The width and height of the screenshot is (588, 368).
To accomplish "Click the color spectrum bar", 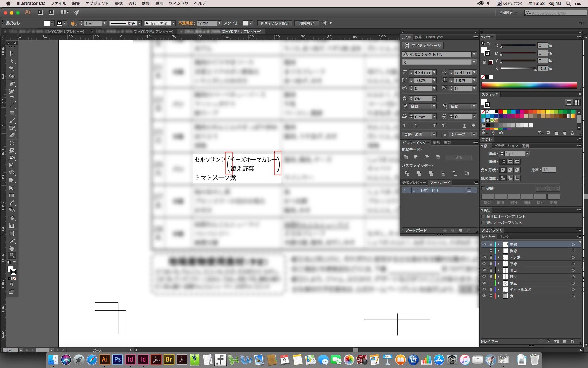I will pos(529,85).
